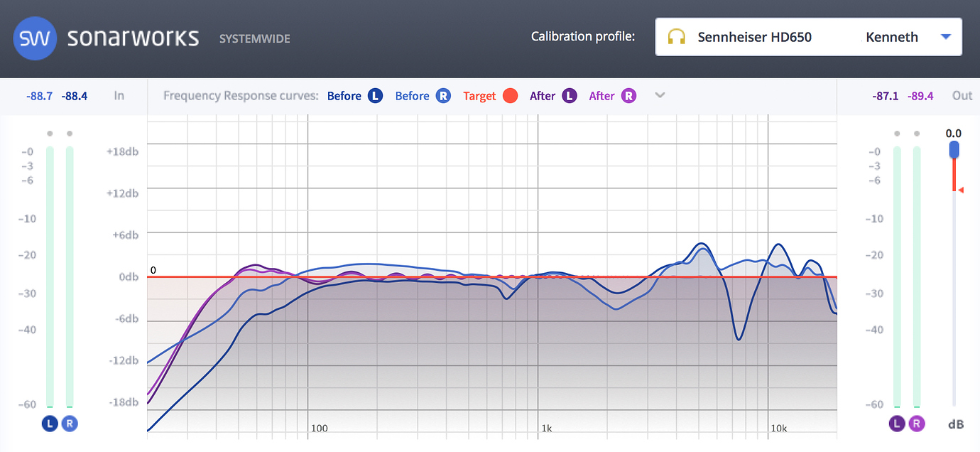
Task: Toggle the Before R curve badge
Action: click(x=443, y=96)
